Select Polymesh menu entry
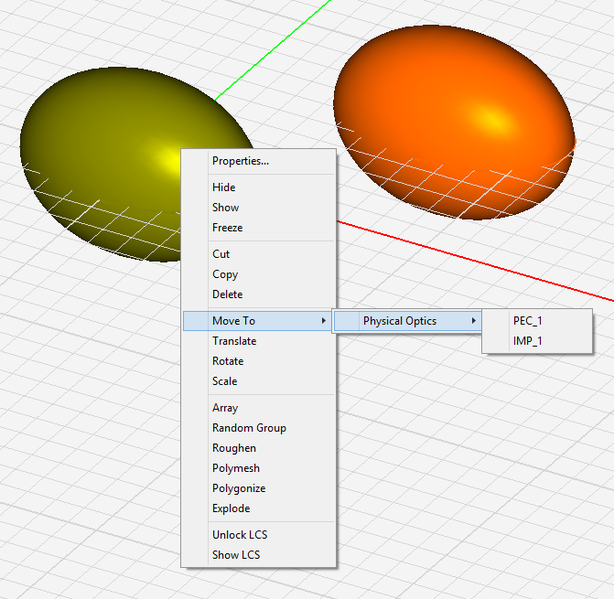This screenshot has width=614, height=599. click(x=236, y=468)
